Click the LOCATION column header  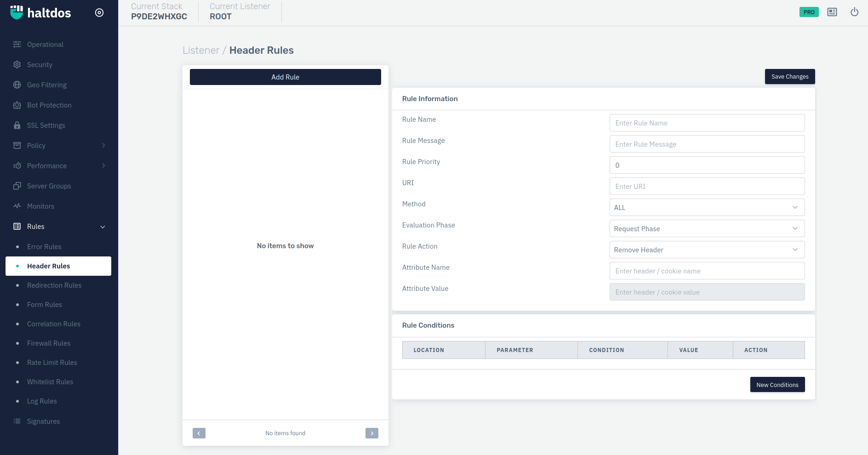(x=444, y=350)
